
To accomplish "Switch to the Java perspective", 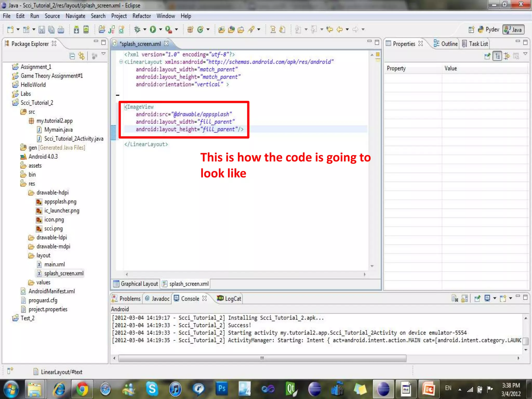I will point(513,30).
